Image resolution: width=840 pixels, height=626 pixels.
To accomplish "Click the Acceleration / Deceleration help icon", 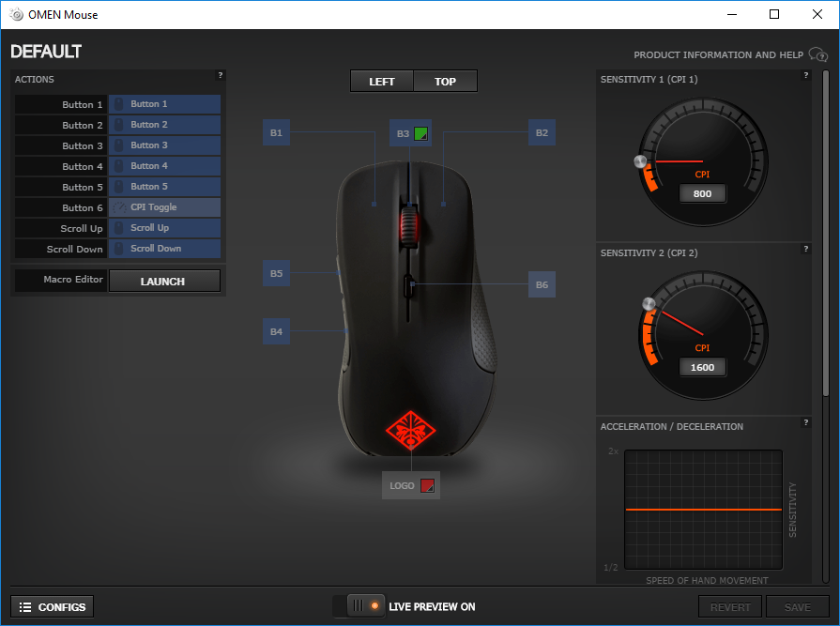I will (x=805, y=422).
